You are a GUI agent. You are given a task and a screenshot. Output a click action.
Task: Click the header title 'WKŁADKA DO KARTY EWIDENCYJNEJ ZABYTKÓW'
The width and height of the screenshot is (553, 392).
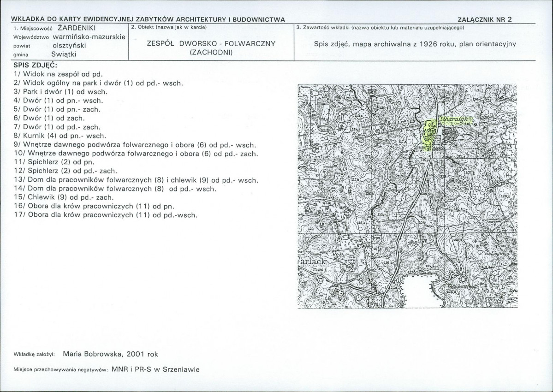pyautogui.click(x=94, y=19)
